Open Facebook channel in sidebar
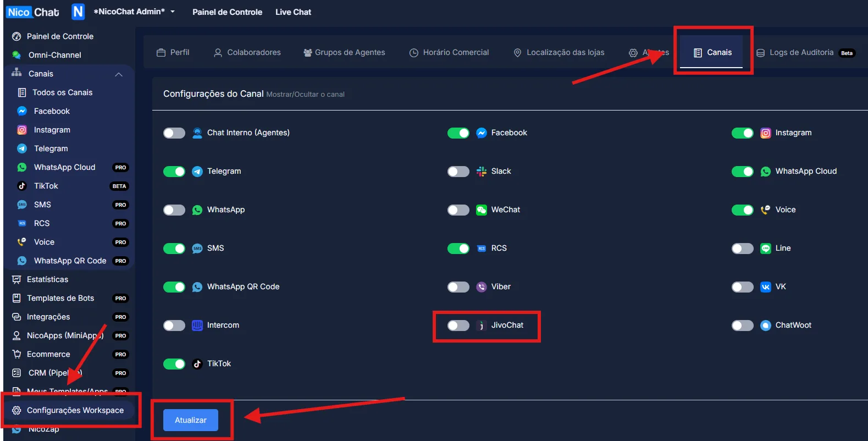The width and height of the screenshot is (868, 441). (x=52, y=111)
